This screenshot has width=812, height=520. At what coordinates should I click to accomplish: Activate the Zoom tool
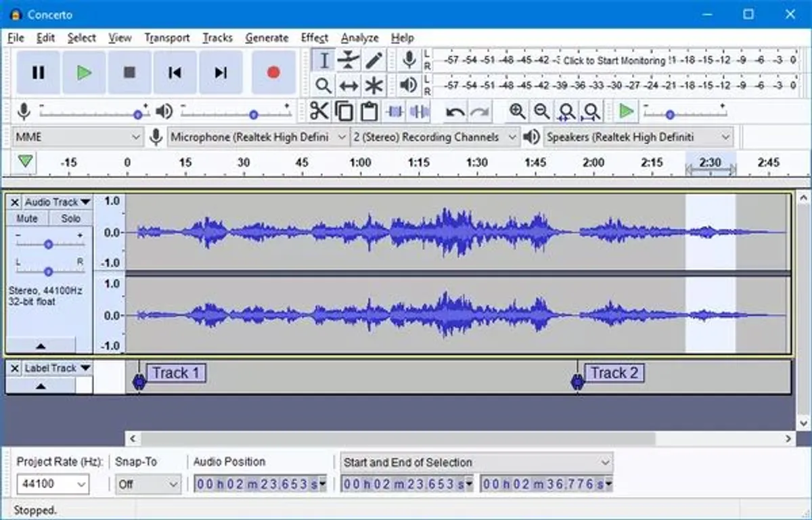tap(324, 85)
